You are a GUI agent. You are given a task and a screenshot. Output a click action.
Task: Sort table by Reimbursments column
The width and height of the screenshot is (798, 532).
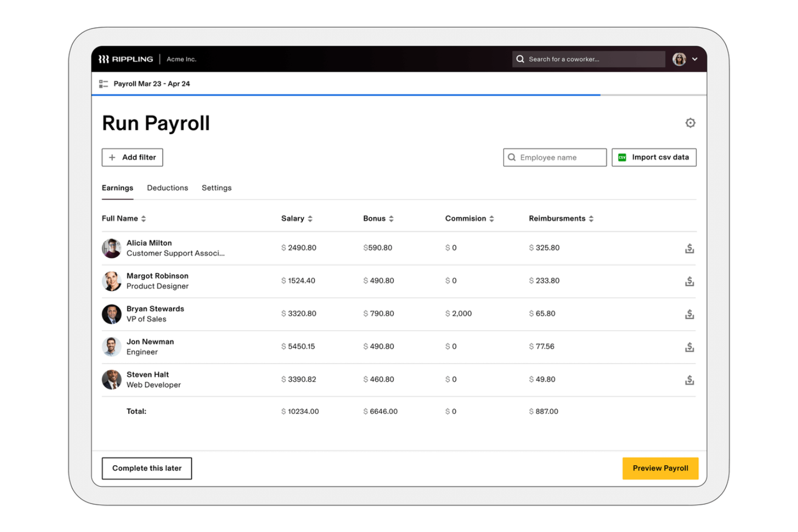tap(561, 218)
